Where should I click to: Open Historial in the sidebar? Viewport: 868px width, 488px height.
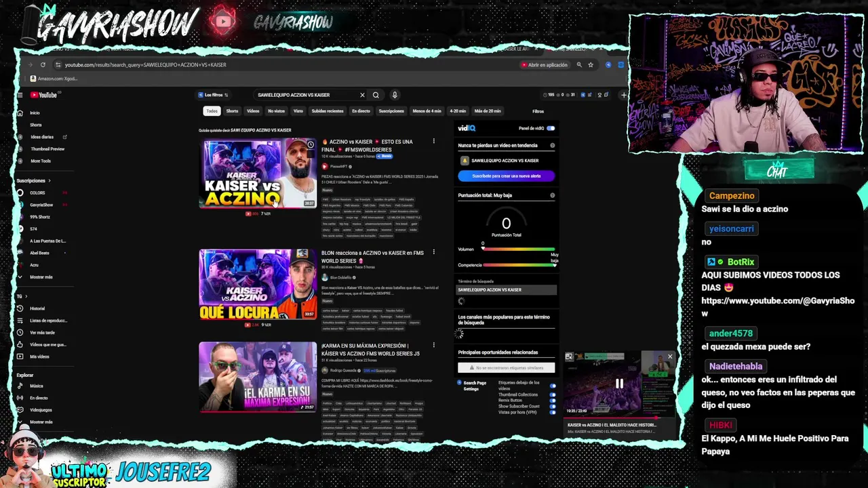click(37, 308)
